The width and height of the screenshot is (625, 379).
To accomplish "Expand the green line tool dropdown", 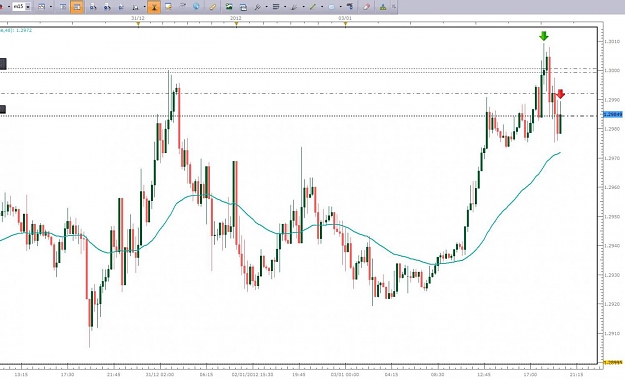I will 322,7.
